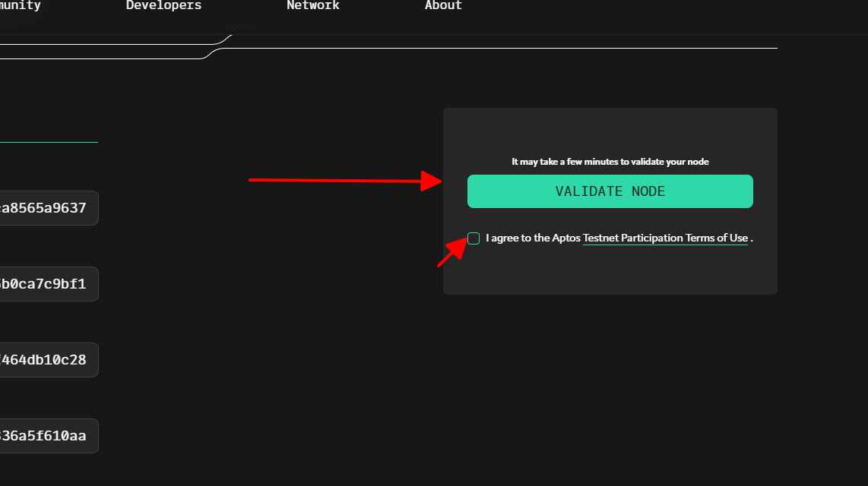Image resolution: width=868 pixels, height=486 pixels.
Task: Go to the About menu item
Action: point(443,6)
